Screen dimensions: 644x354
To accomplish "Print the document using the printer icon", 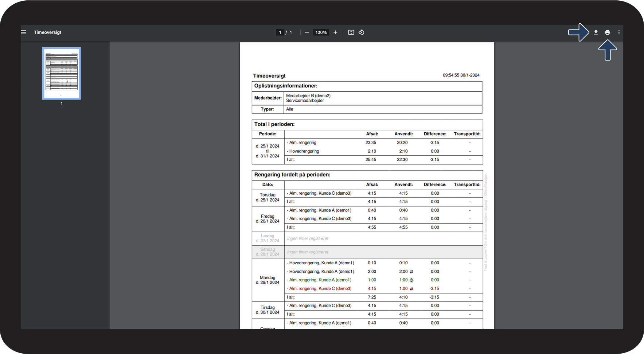I will click(607, 32).
